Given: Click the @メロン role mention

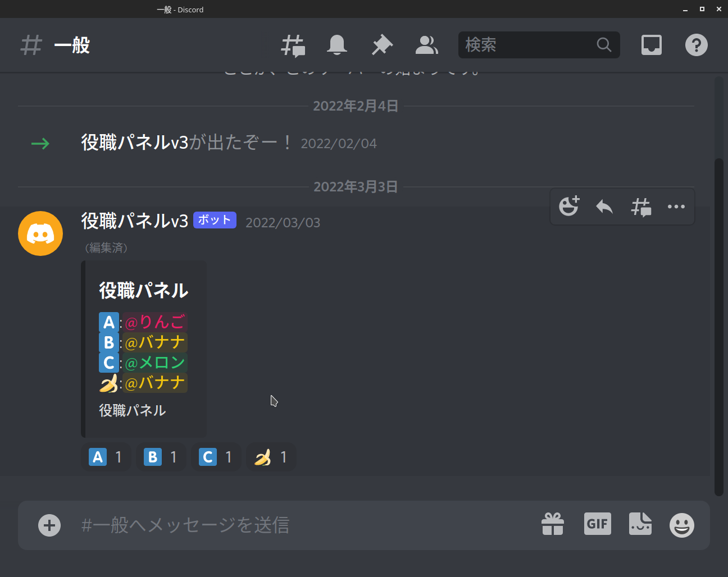Looking at the screenshot, I should (x=155, y=363).
